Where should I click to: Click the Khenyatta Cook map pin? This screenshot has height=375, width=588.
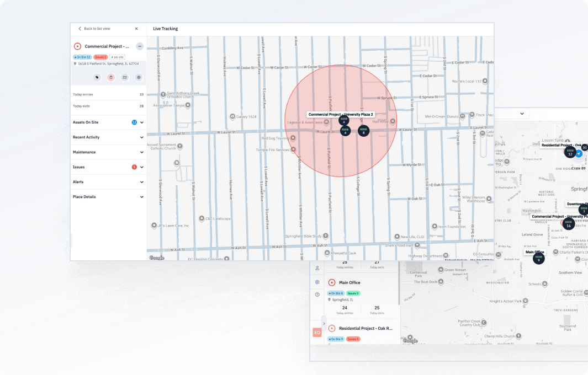[x=327, y=253]
